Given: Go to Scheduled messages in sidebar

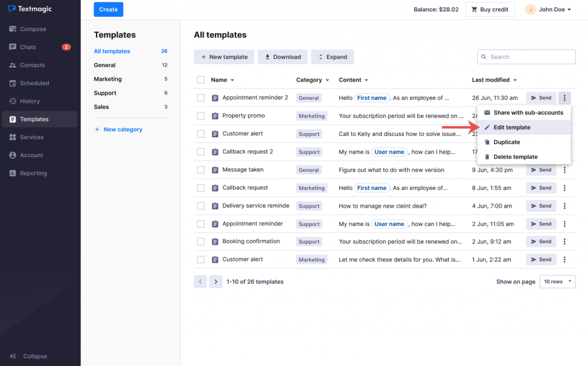Looking at the screenshot, I should tap(34, 83).
